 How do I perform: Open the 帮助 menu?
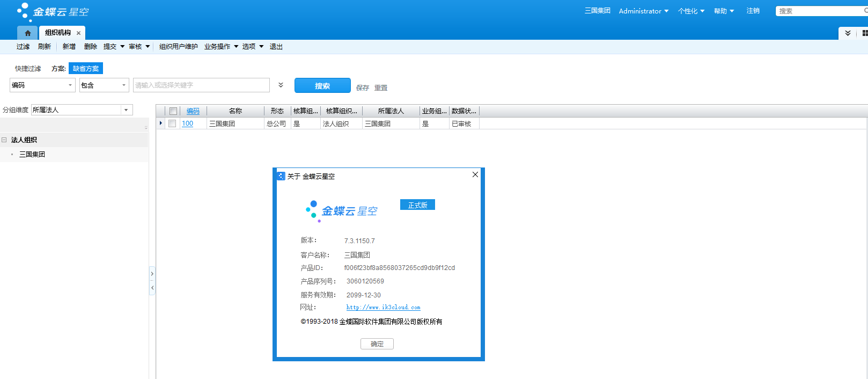pos(724,11)
